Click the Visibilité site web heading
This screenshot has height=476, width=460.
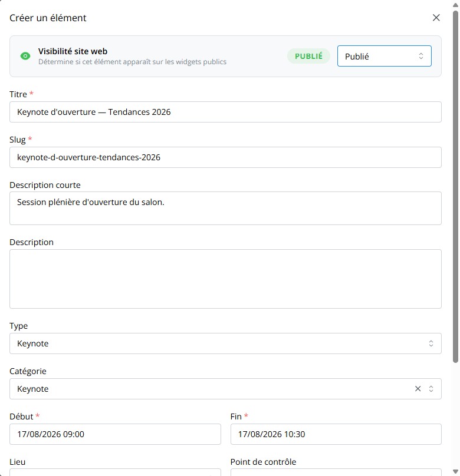[73, 51]
